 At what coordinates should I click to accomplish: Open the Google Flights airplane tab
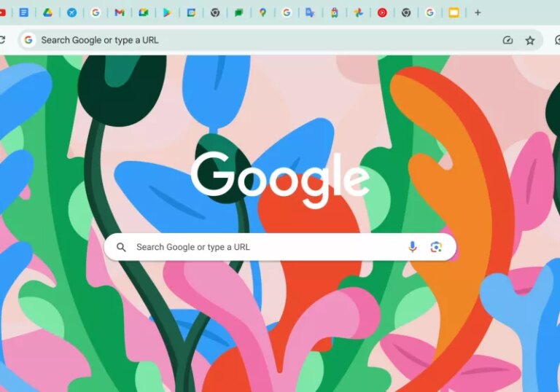coord(71,13)
